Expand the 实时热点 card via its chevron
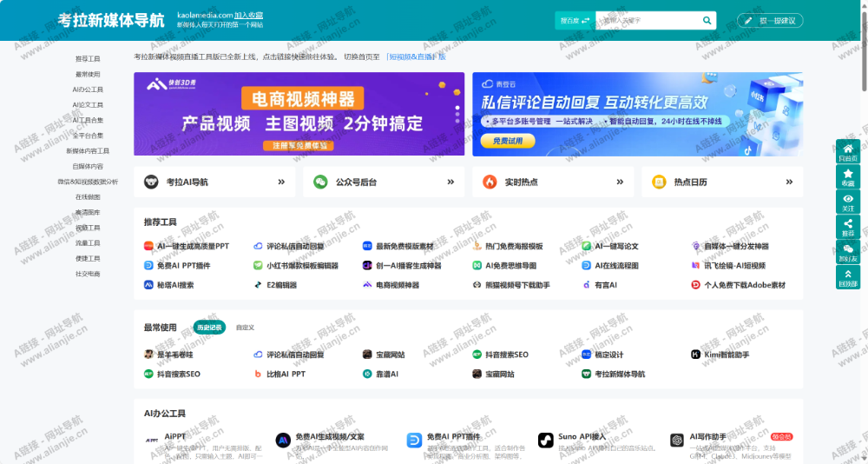This screenshot has height=464, width=868. click(620, 182)
